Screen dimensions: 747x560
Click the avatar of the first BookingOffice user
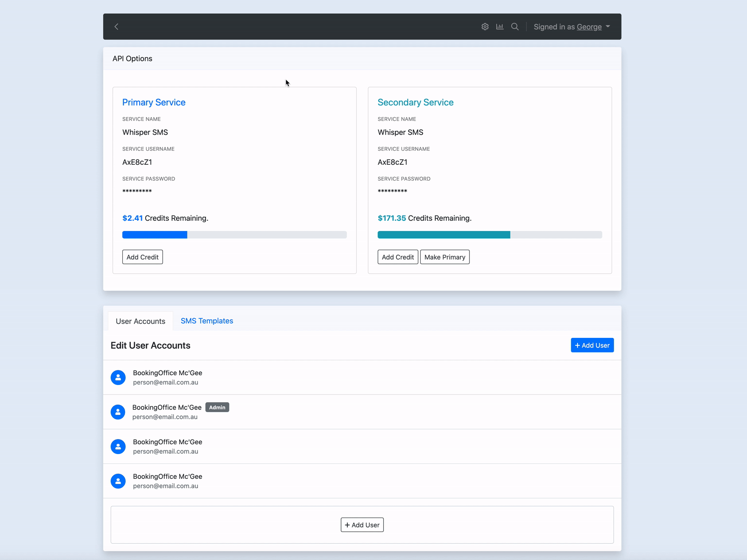click(118, 377)
